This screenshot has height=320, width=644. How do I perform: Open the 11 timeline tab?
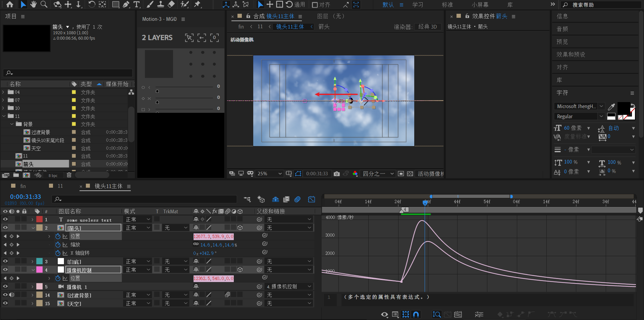[60, 186]
